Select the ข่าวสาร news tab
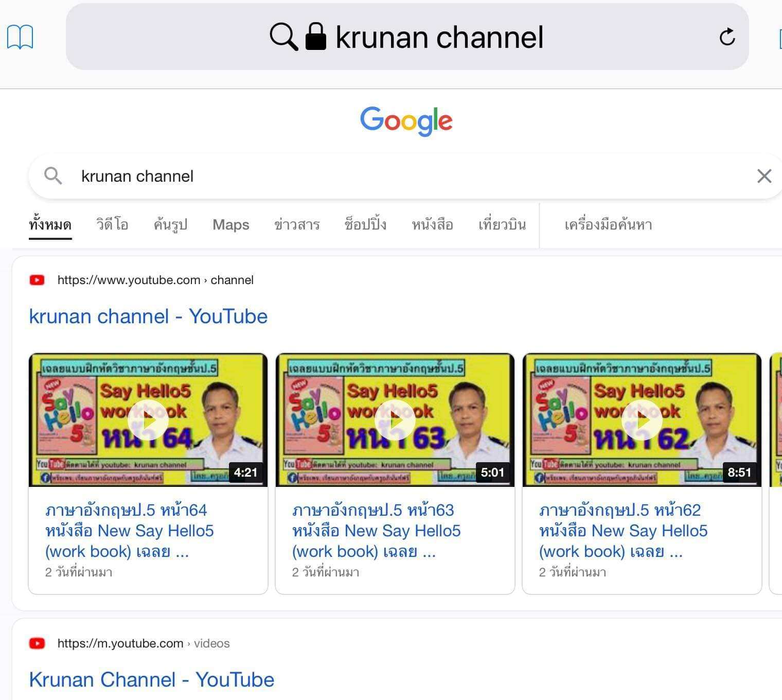The height and width of the screenshot is (700, 782). click(x=297, y=225)
